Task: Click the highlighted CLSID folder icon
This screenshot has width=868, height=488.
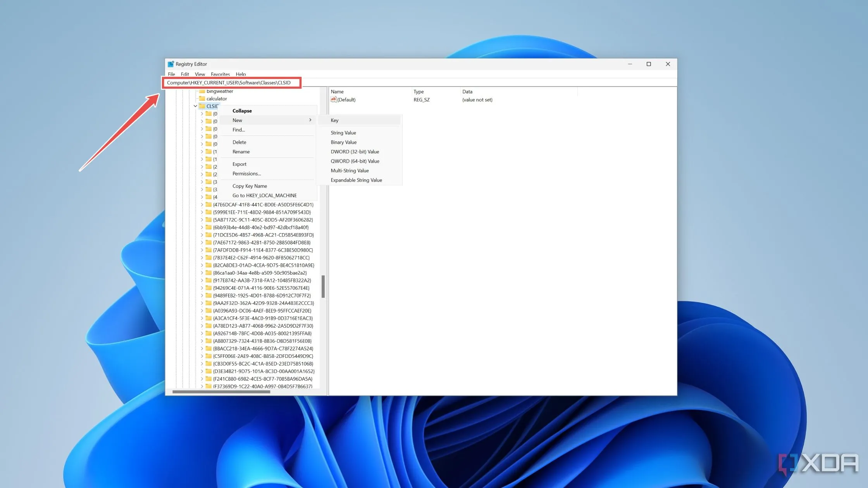Action: [x=203, y=106]
